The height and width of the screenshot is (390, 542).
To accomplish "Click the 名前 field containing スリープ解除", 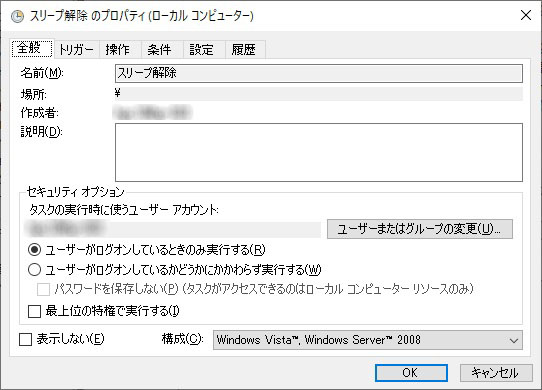I will (x=319, y=73).
